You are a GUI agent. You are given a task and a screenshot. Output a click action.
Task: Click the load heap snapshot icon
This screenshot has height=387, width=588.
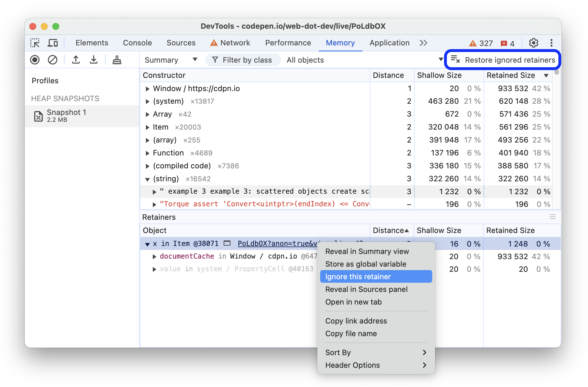pos(76,60)
